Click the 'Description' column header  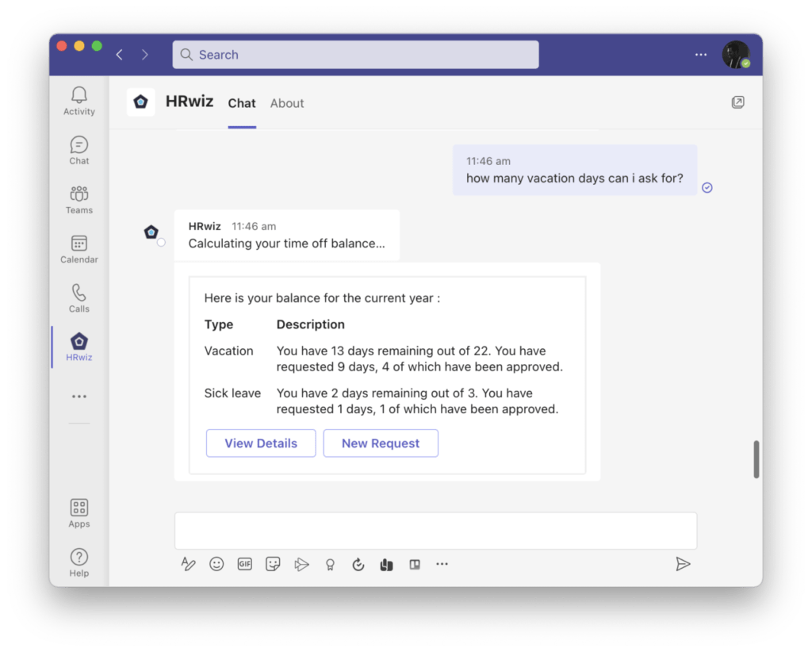pyautogui.click(x=311, y=324)
